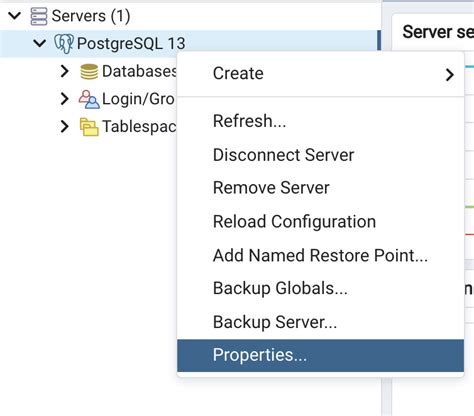Collapse the Servers (1) tree node

(15, 16)
